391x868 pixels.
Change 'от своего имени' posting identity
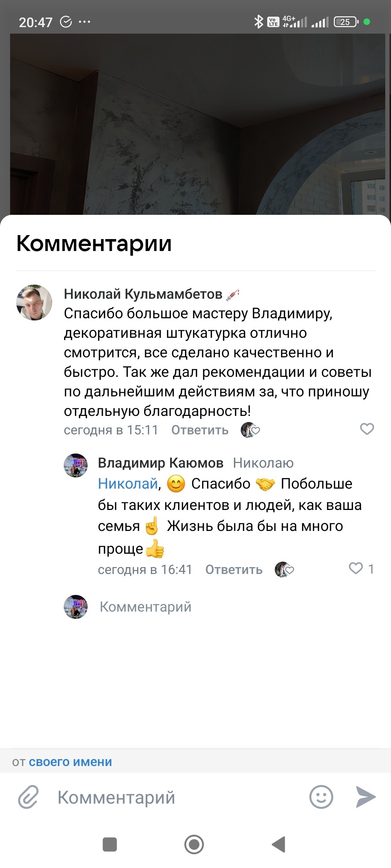coord(70,762)
